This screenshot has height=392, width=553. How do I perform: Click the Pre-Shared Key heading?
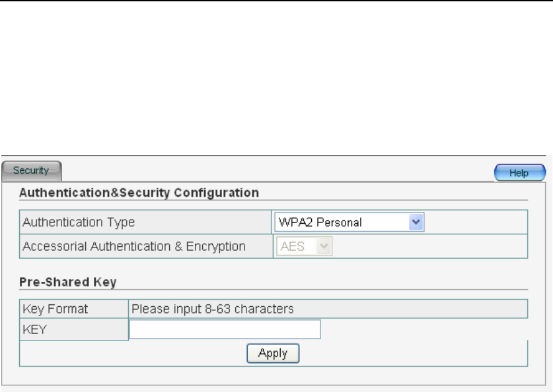[x=68, y=282]
